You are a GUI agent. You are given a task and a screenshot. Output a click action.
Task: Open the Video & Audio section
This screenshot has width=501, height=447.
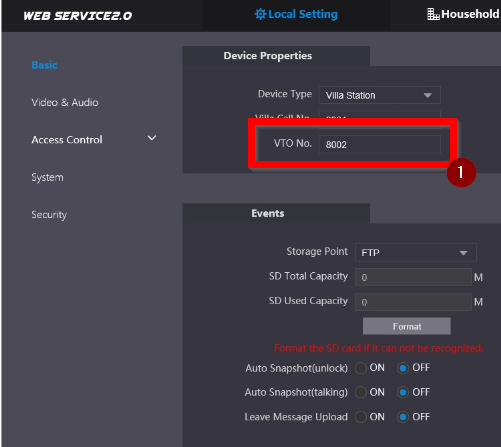(65, 102)
